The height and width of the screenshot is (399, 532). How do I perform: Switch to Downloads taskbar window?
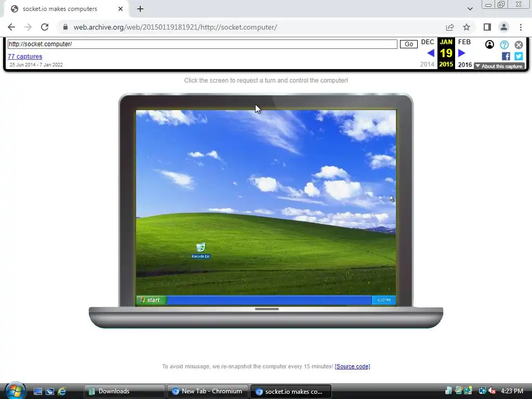point(125,391)
